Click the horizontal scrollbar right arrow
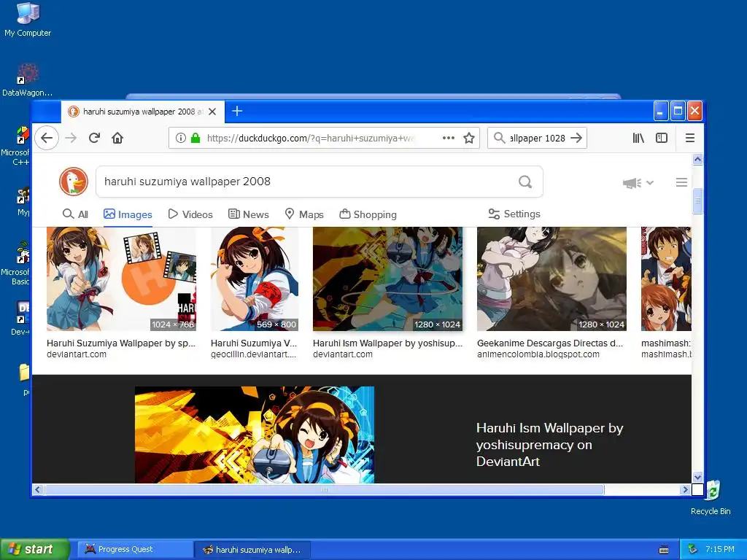 point(685,489)
